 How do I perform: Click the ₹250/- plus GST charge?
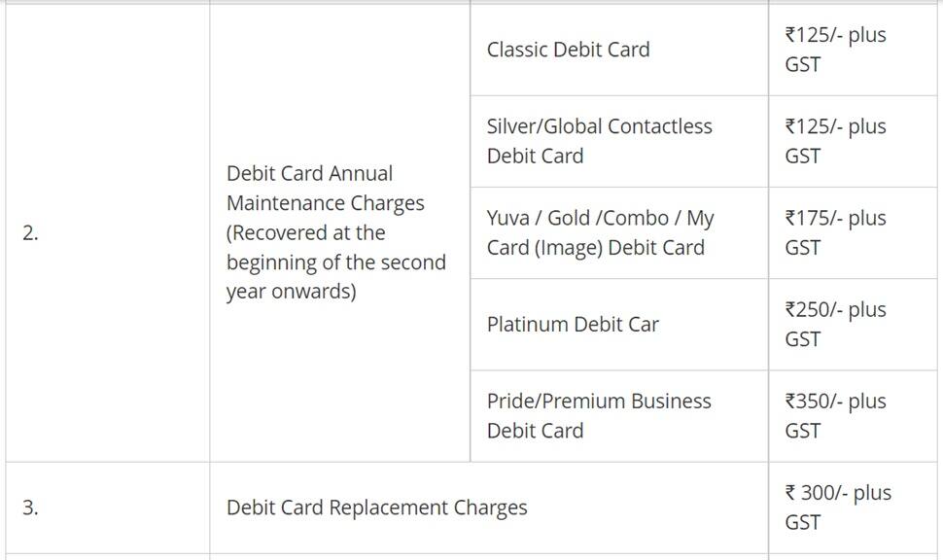click(835, 325)
